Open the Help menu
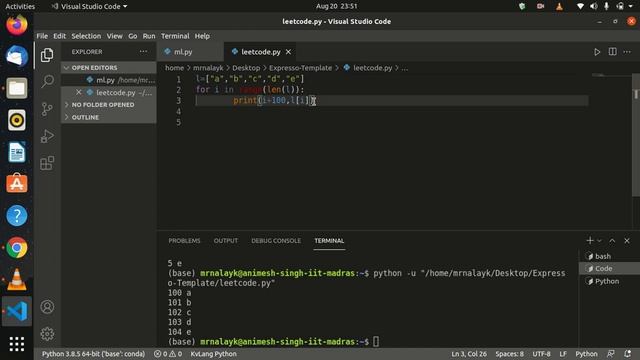Screen dimensions: 640x360 tap(202, 36)
